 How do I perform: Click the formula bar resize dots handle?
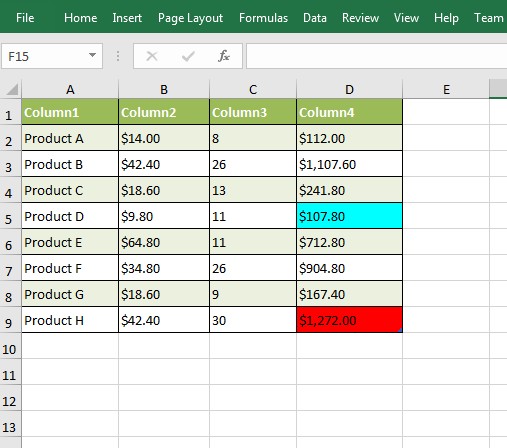(x=118, y=56)
